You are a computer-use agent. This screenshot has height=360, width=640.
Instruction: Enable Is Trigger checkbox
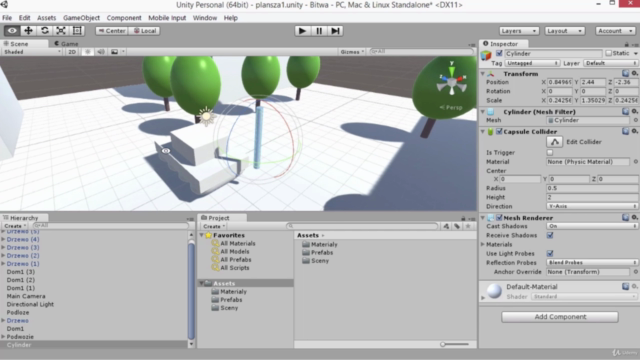point(550,153)
